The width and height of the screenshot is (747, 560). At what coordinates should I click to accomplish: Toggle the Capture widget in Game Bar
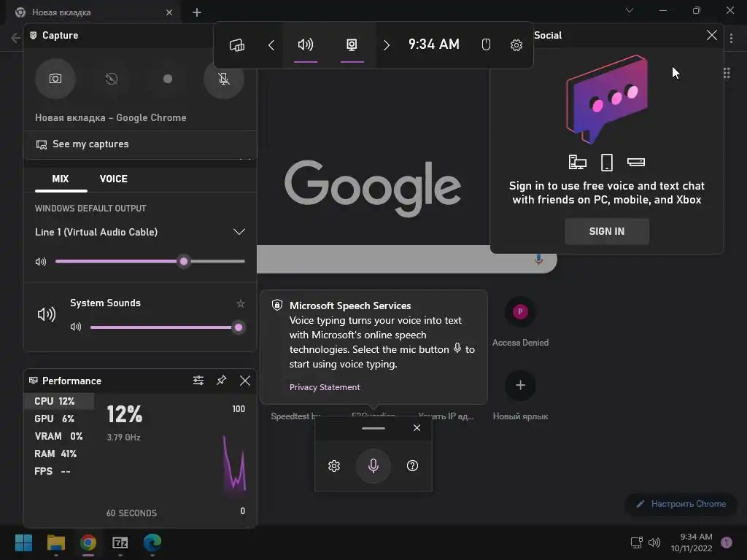(x=352, y=44)
